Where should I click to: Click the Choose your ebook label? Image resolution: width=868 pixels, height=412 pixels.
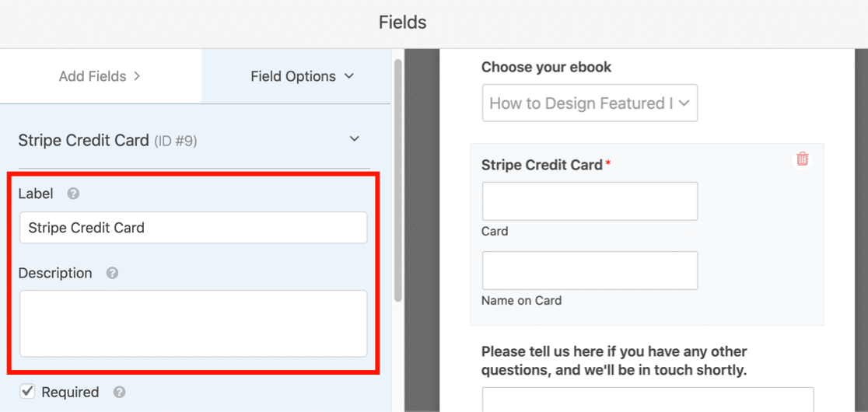(x=546, y=68)
